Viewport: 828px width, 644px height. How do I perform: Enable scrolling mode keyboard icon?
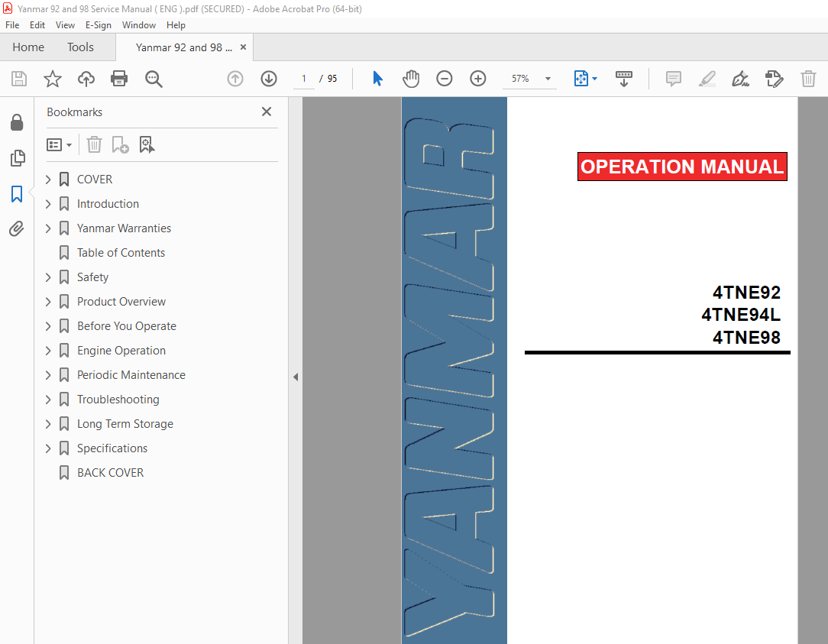click(x=623, y=79)
